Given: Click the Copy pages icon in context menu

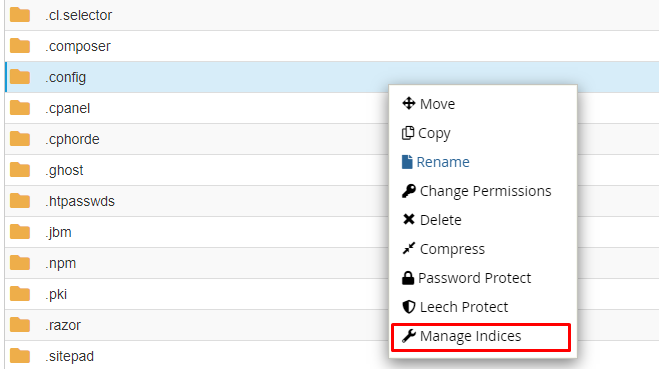Looking at the screenshot, I should click(x=408, y=133).
